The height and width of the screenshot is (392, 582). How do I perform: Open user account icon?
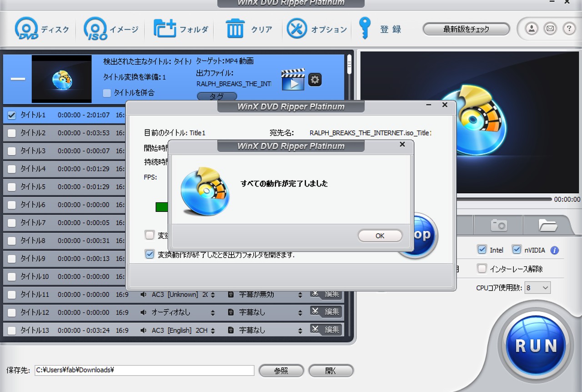[531, 29]
